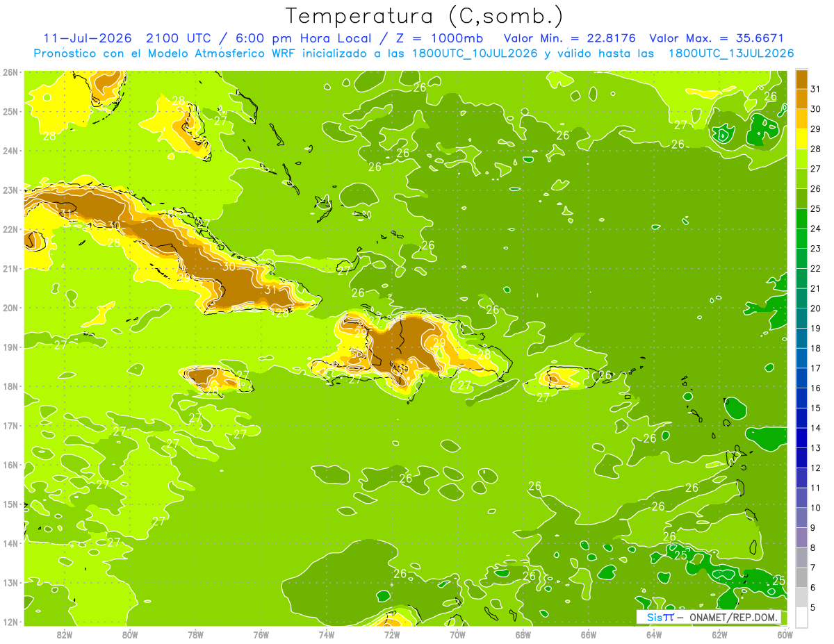
Task: Click '6:00 pm Hora Local' text
Action: (305, 38)
